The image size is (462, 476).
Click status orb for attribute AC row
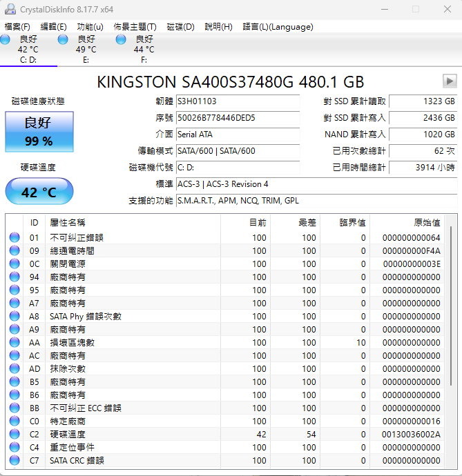coord(15,355)
